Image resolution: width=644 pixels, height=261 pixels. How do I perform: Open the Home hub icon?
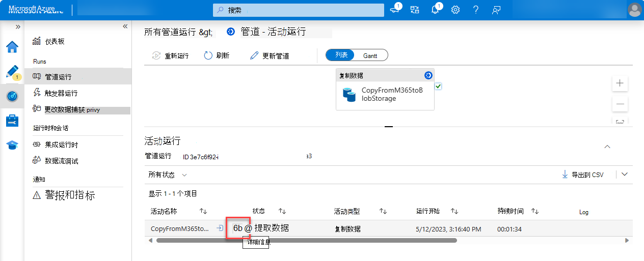pyautogui.click(x=12, y=47)
